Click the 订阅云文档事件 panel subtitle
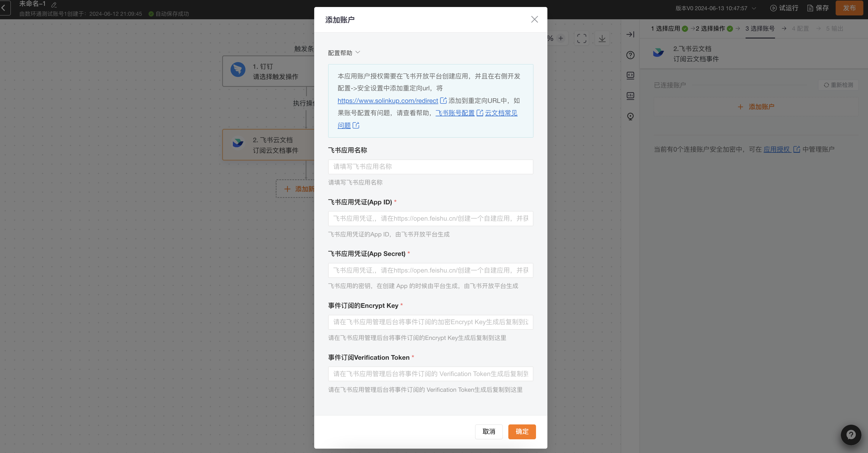The image size is (868, 453). tap(696, 59)
